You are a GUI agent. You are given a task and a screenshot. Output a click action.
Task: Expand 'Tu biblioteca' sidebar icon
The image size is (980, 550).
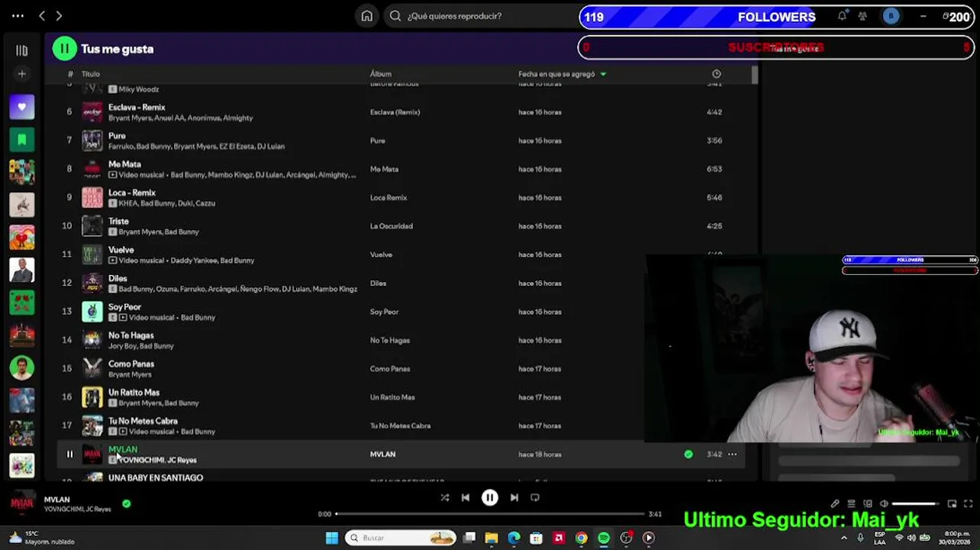click(21, 50)
